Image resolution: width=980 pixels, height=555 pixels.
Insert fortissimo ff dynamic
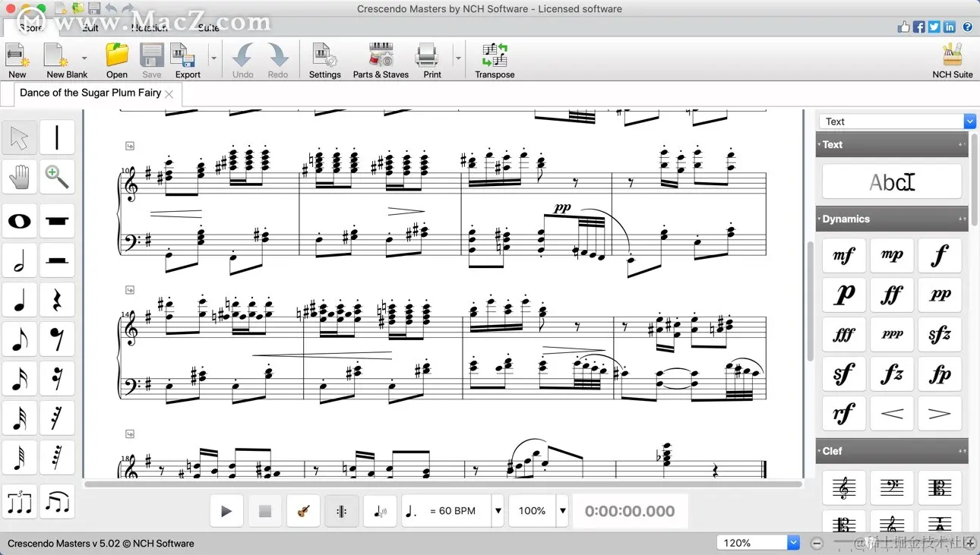click(x=892, y=295)
